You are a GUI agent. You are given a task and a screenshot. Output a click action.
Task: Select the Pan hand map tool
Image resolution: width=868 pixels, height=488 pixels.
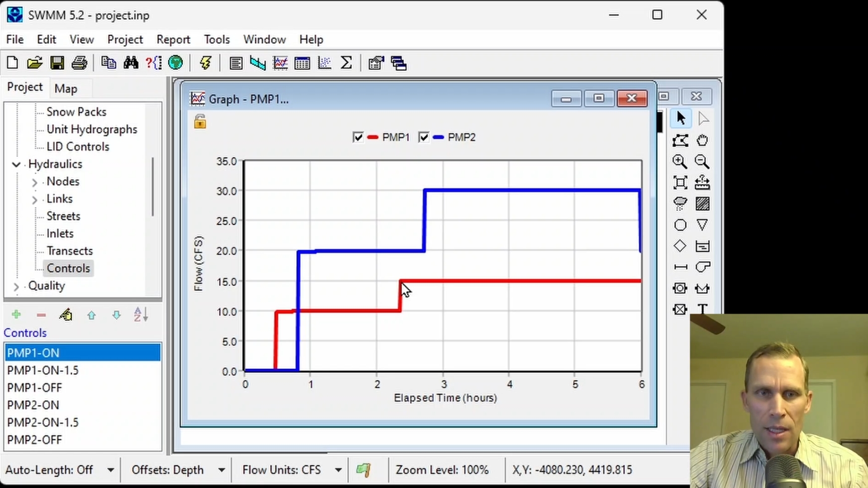click(x=702, y=140)
